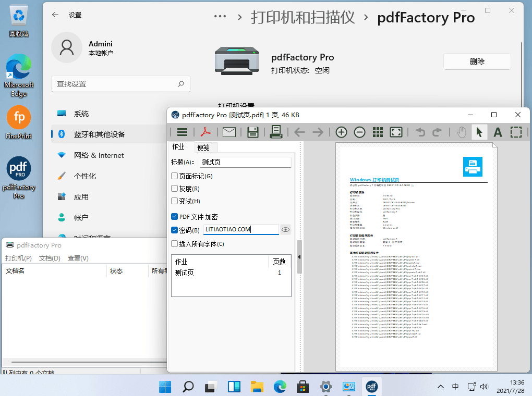Viewport: 532px width, 396px height.
Task: Go to previous page left arrow
Action: coord(299,132)
